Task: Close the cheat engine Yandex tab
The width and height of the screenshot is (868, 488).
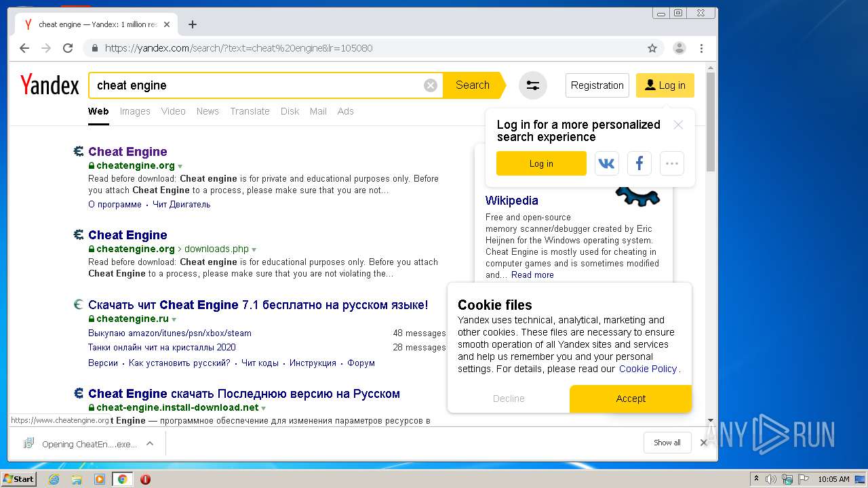Action: [167, 24]
